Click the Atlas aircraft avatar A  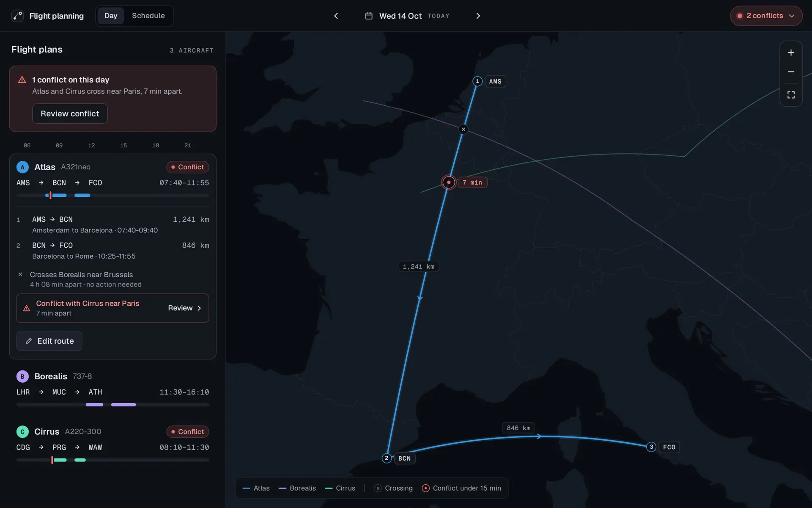tap(22, 167)
